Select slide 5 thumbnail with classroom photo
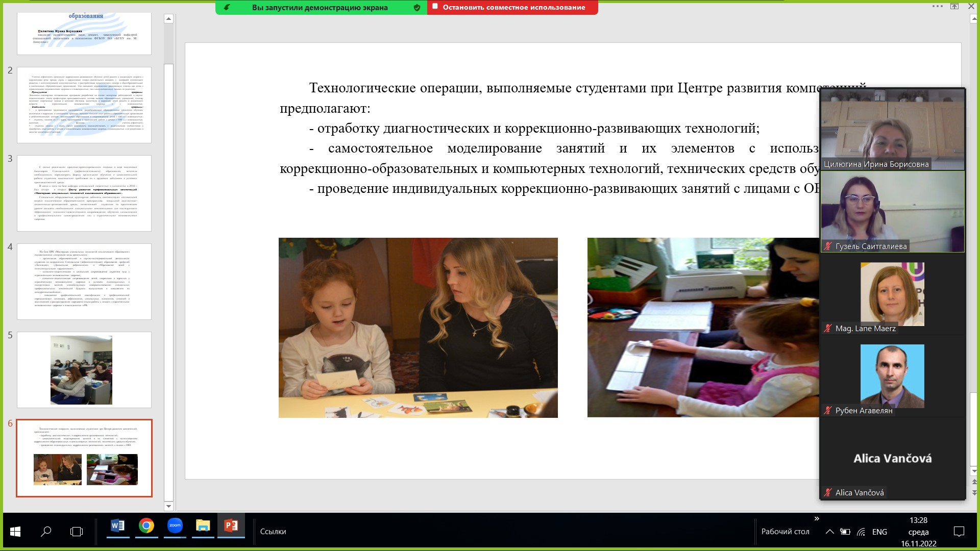The height and width of the screenshot is (551, 980). pyautogui.click(x=84, y=370)
